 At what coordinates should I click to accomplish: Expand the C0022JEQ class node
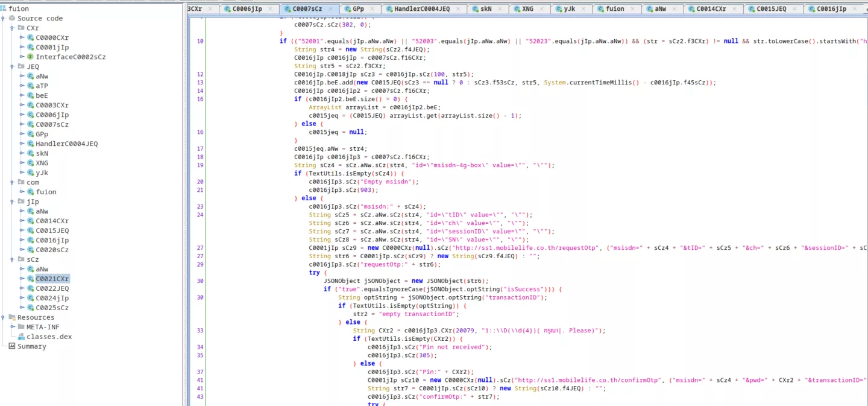point(22,288)
